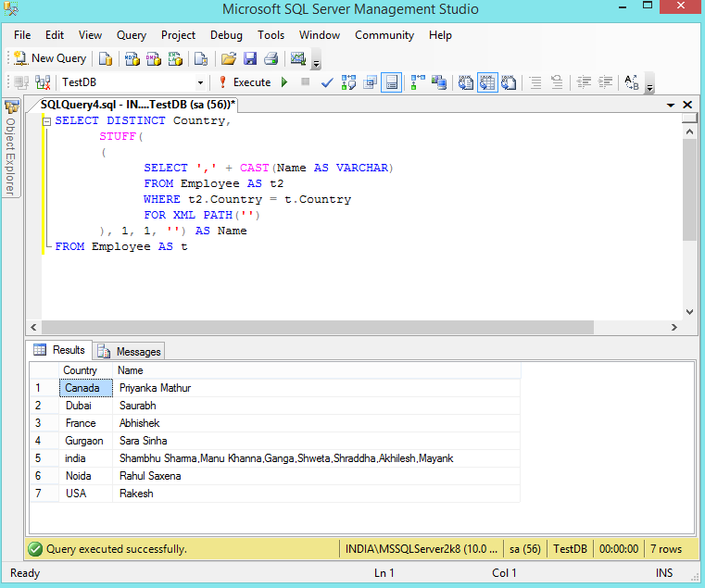
Task: Click the Execute query button
Action: coord(245,82)
